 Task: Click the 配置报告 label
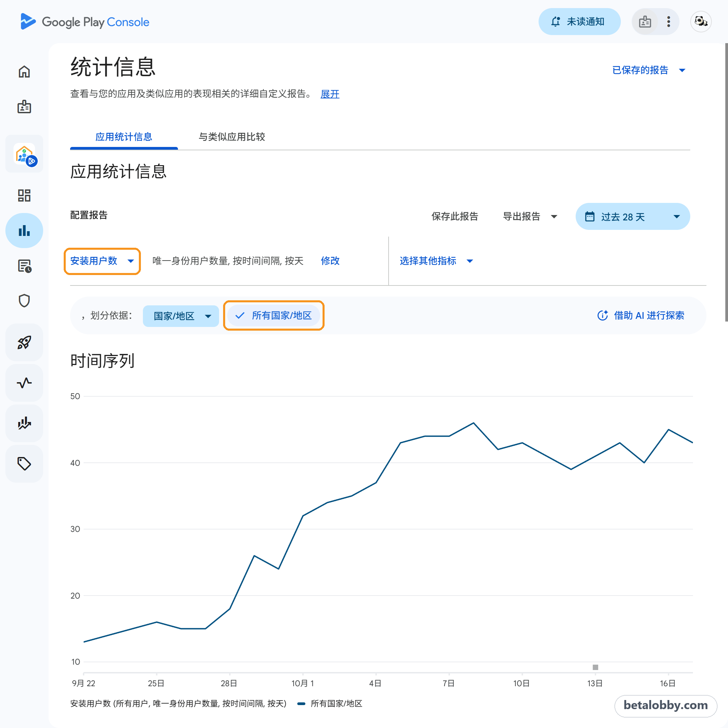(x=89, y=215)
